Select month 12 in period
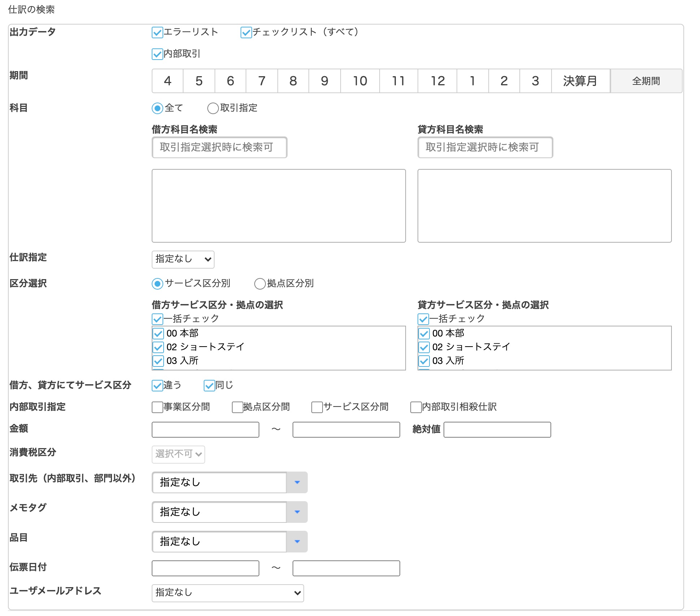The image size is (700, 616). click(x=437, y=81)
